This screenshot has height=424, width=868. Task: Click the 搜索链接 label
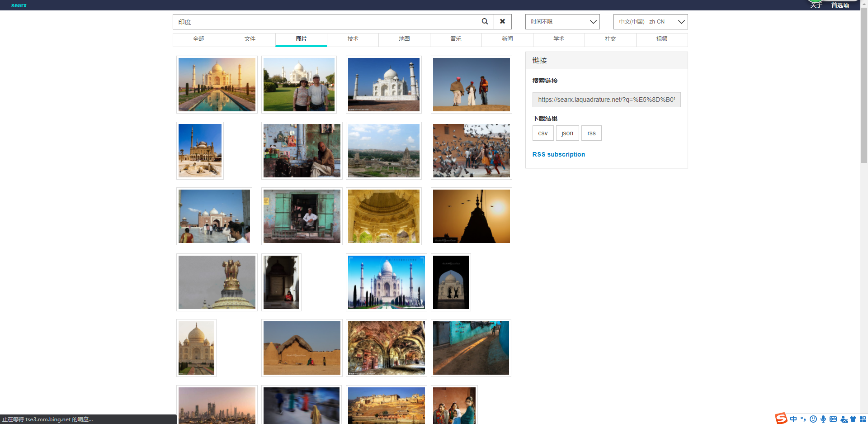pyautogui.click(x=545, y=81)
